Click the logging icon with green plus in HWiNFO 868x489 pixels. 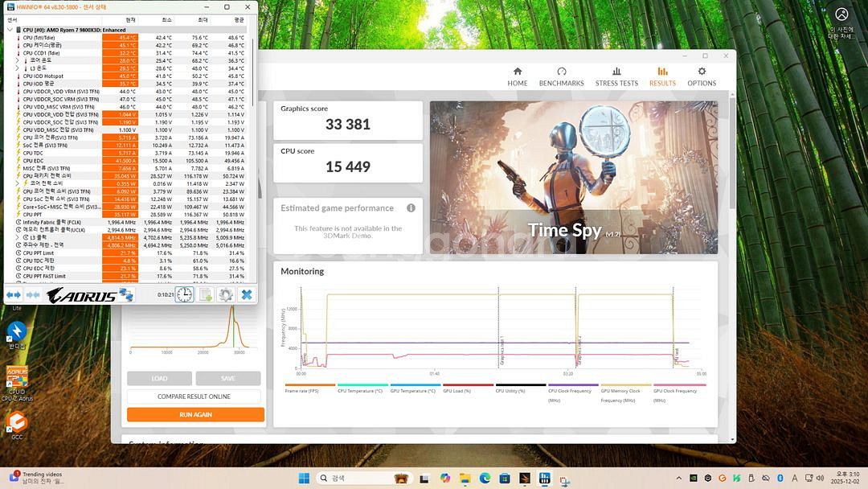tap(205, 294)
